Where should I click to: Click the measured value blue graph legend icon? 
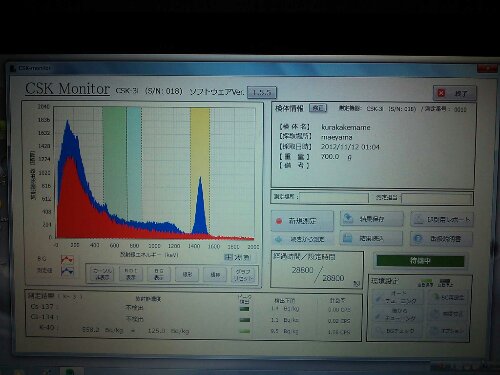67,271
